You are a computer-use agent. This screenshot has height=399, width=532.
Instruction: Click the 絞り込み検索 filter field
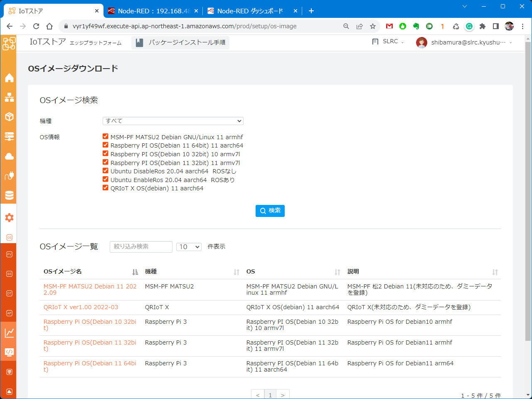tap(141, 247)
